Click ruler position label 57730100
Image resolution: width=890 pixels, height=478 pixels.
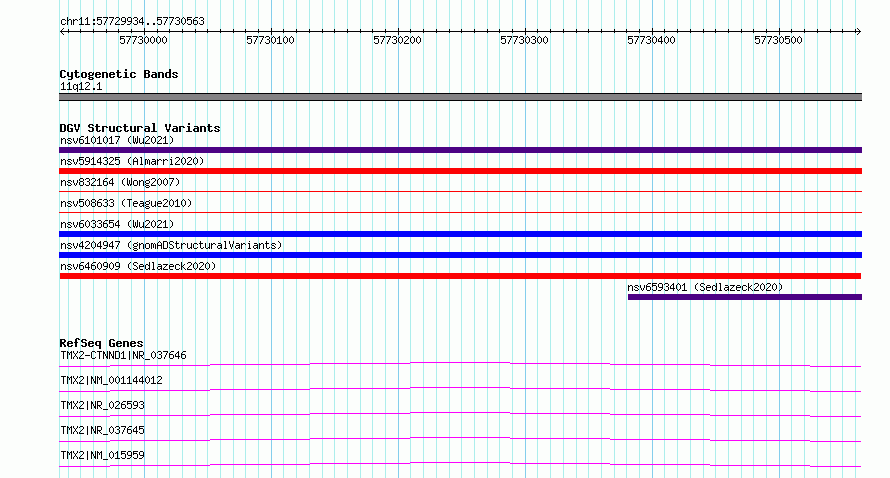tap(270, 40)
